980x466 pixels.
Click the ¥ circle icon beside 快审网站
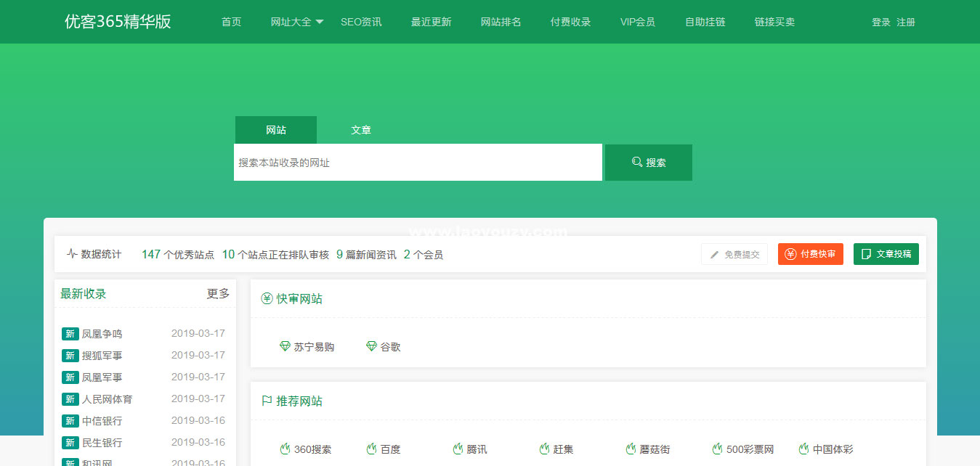[266, 298]
